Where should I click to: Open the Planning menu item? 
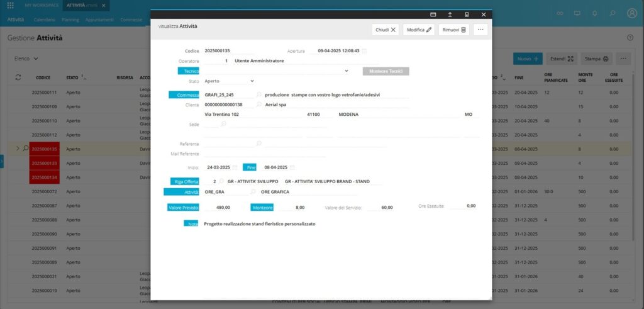click(71, 20)
